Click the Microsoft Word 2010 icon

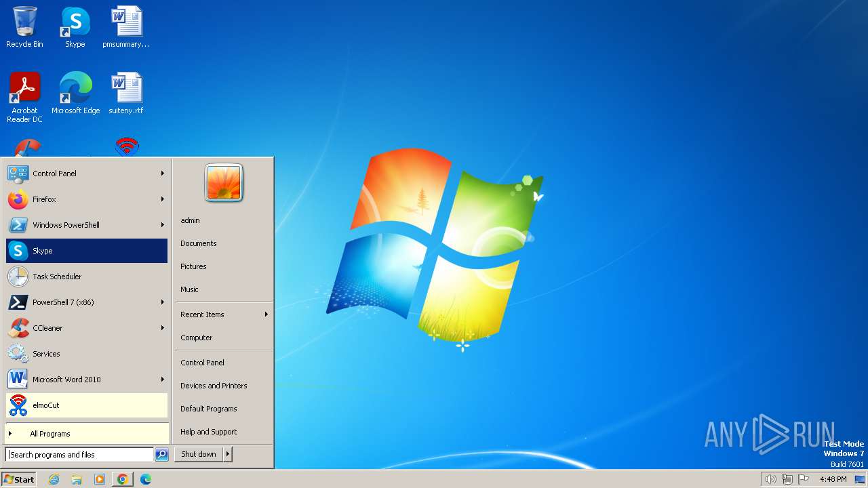(x=18, y=380)
